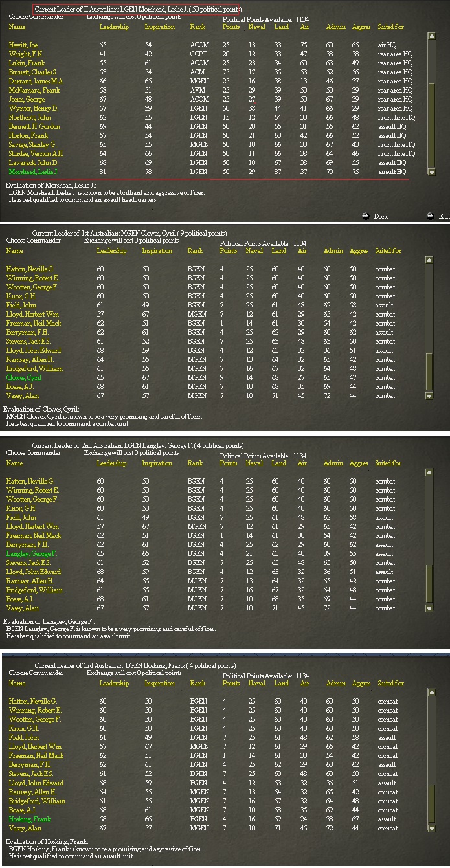The image size is (450, 868).
Task: Click the scrollbar thumb in 3rd Australian panel
Action: tap(431, 804)
